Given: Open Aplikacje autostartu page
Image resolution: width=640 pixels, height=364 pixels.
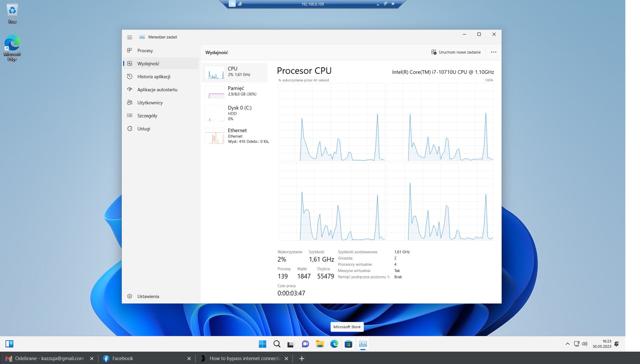Looking at the screenshot, I should 157,90.
